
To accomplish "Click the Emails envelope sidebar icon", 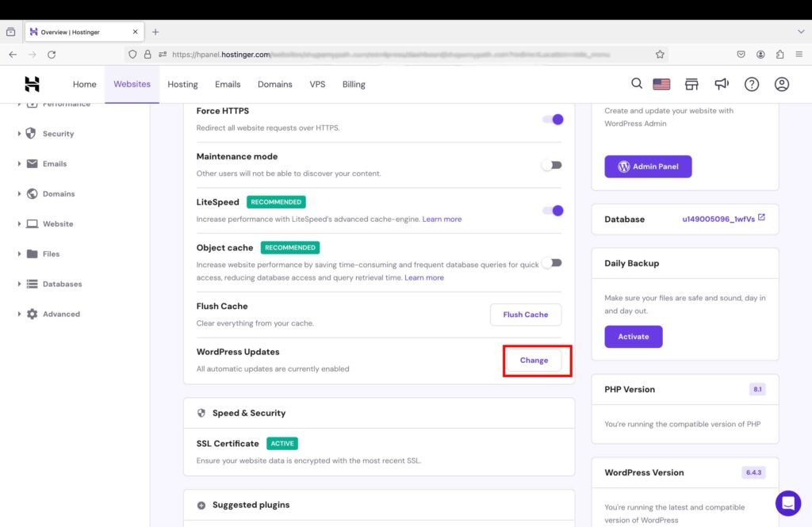I will 32,163.
